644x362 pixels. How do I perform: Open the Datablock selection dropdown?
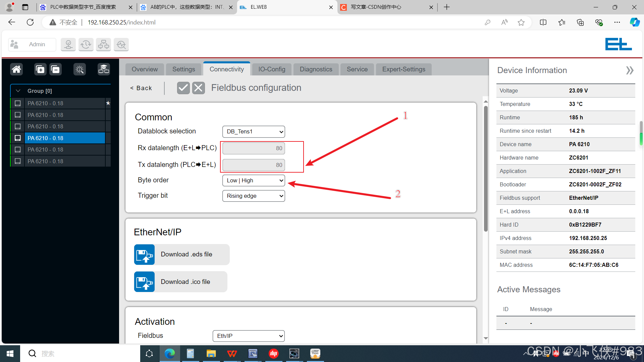pos(254,131)
